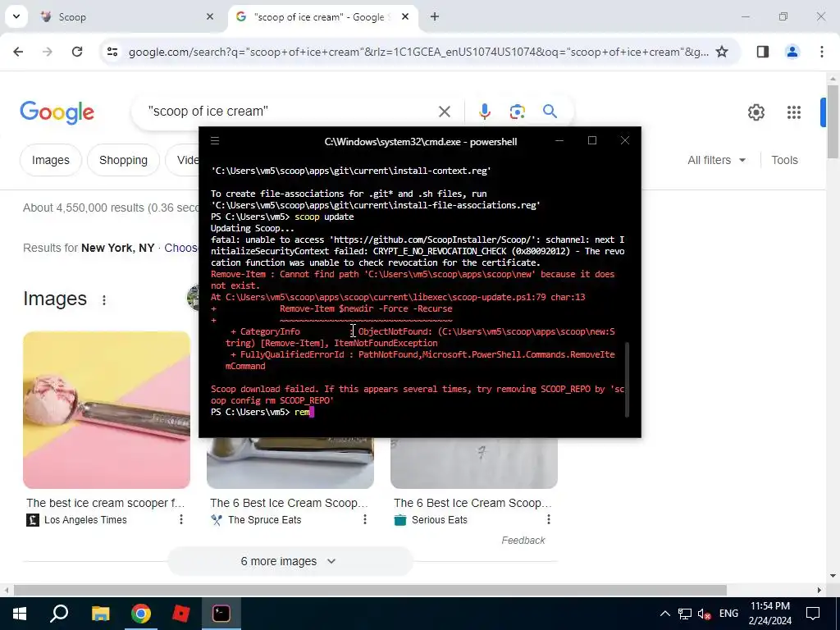Open the muted volume tray icon
The width and height of the screenshot is (840, 630).
(705, 614)
